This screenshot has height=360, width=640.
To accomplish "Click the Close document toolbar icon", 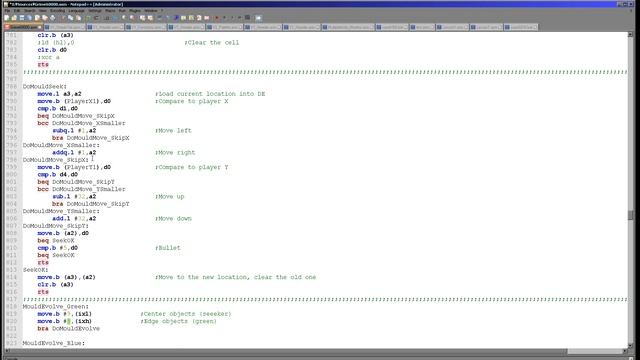I will (37, 18).
